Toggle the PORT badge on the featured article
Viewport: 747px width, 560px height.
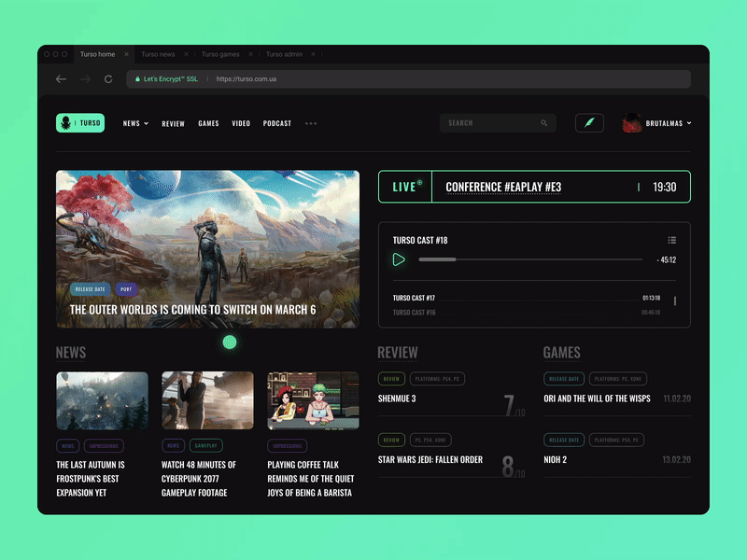[126, 289]
